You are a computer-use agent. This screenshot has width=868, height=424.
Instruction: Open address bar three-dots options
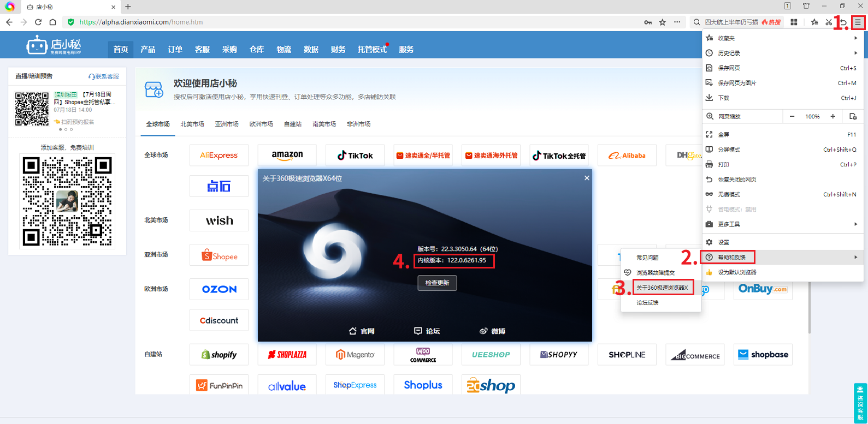point(677,22)
